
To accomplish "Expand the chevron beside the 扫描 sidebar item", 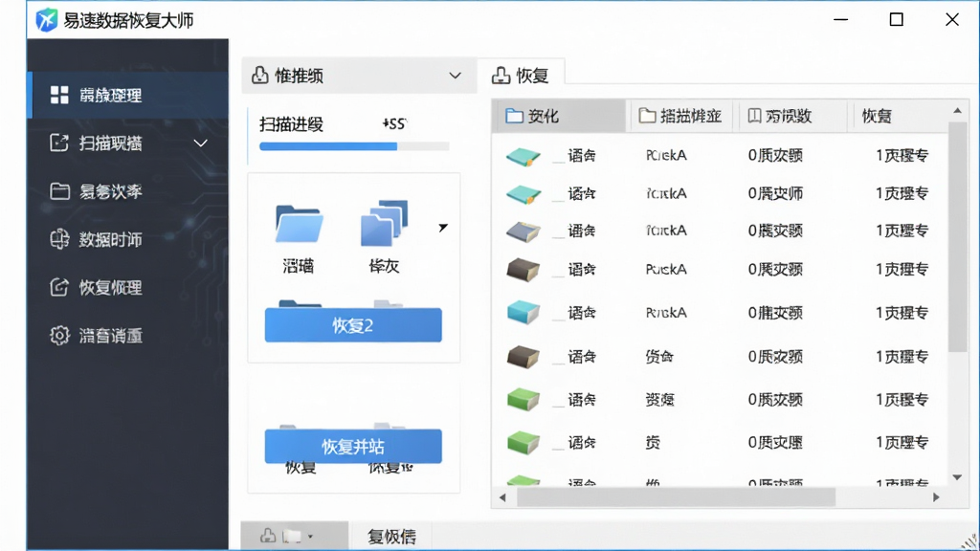I will 201,143.
